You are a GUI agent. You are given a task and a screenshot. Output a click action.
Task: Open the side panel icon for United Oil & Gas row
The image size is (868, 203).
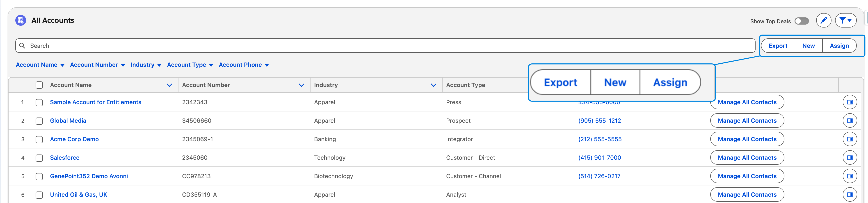coord(850,195)
